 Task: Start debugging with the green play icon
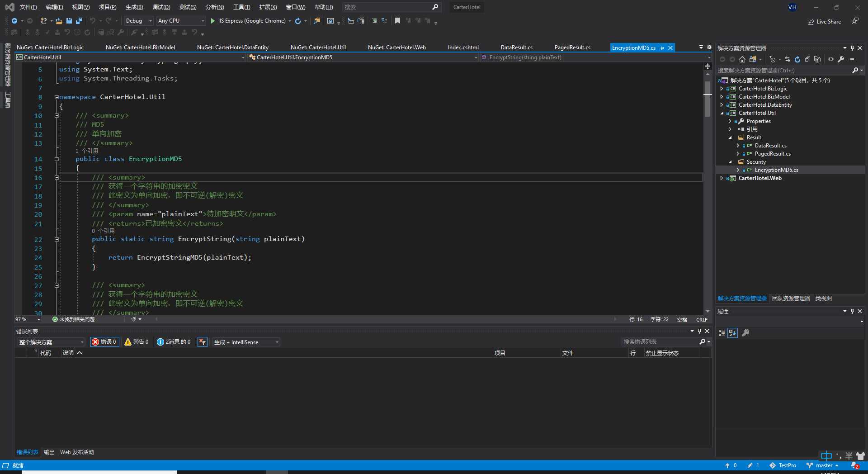(213, 21)
